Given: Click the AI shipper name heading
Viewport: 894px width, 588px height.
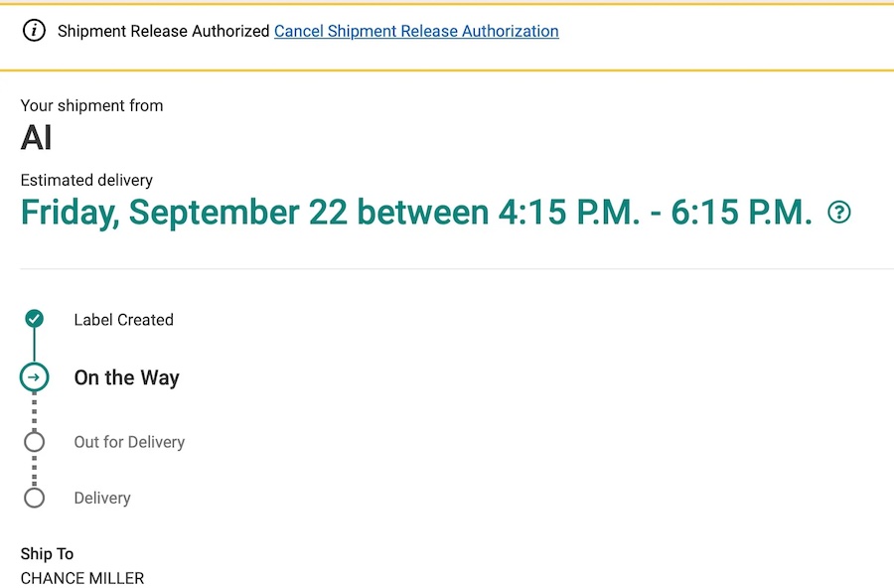Looking at the screenshot, I should tap(37, 137).
